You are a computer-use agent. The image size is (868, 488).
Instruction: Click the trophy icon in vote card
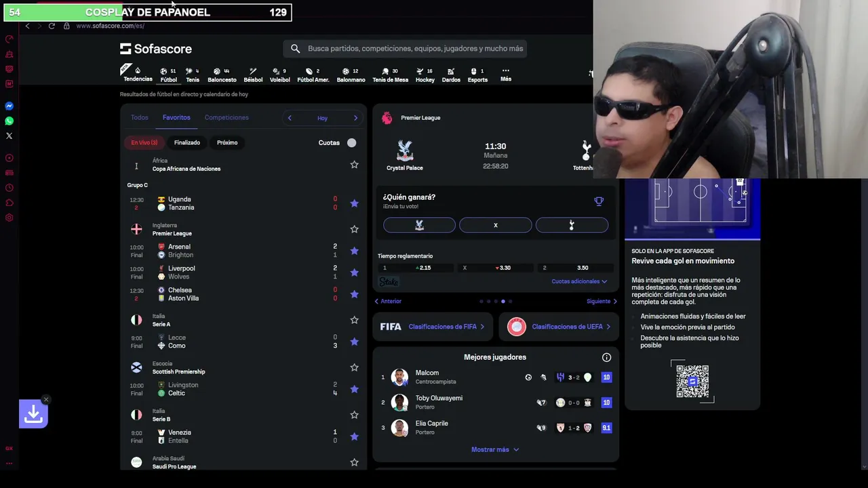(x=599, y=201)
